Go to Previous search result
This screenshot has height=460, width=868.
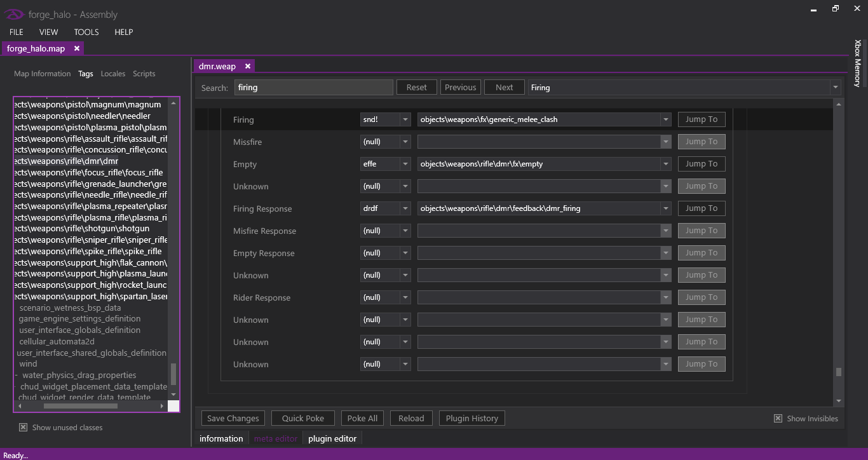point(461,88)
